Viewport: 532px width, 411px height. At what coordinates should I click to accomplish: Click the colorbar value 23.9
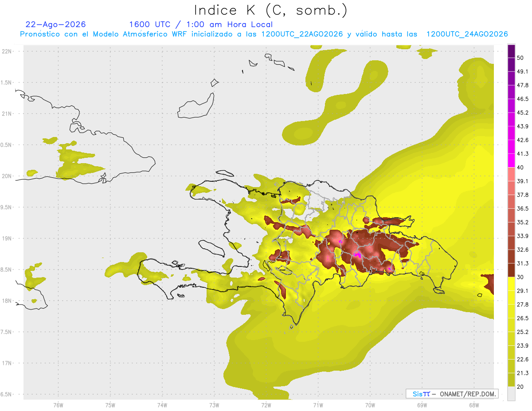(x=523, y=346)
